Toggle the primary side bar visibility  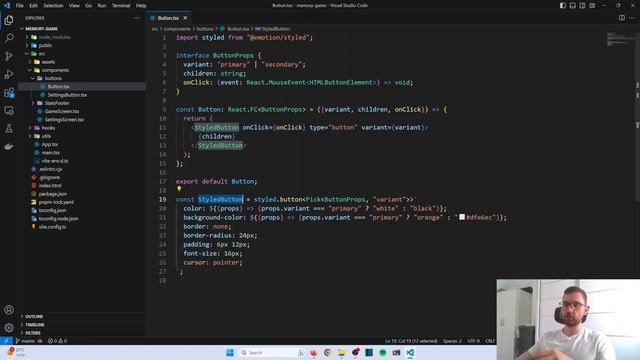click(x=563, y=5)
